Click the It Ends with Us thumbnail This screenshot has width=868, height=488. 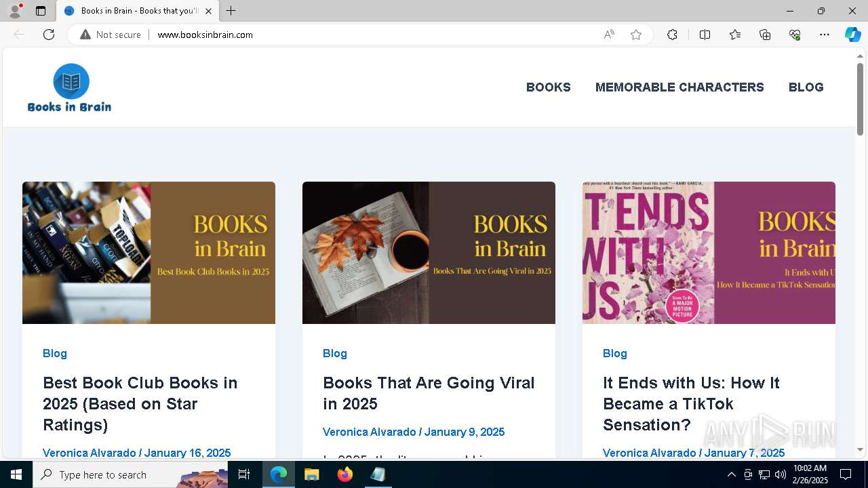click(x=709, y=253)
